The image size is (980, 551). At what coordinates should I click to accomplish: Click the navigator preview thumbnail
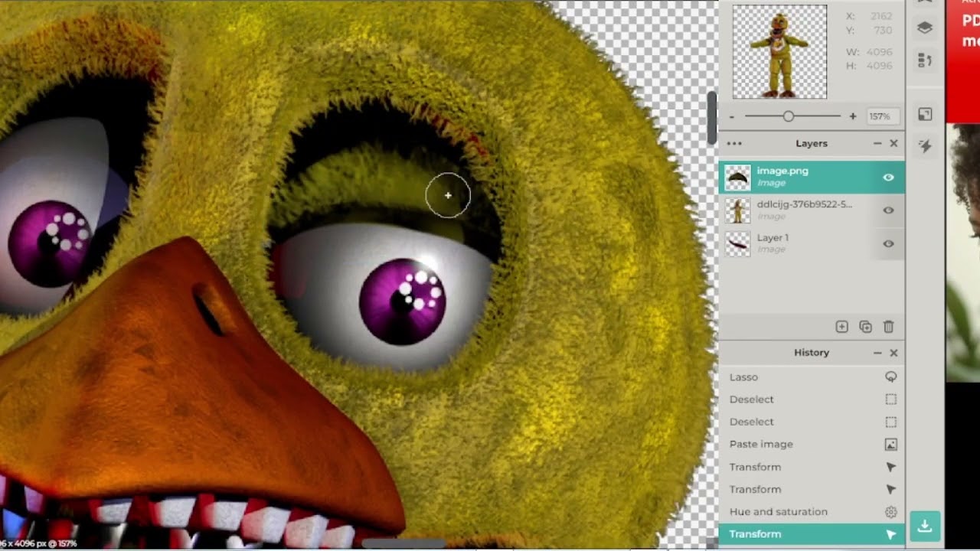[779, 52]
